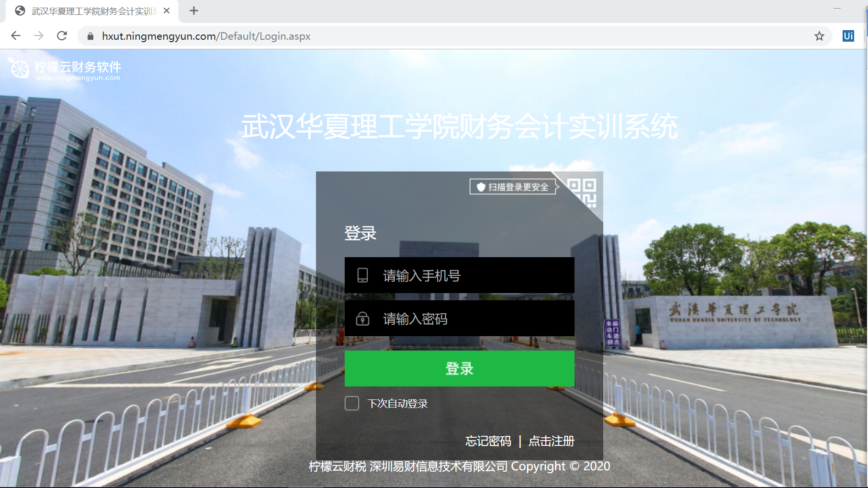The width and height of the screenshot is (868, 488).
Task: Open the 扫描登录更安全 panel
Action: pos(512,187)
